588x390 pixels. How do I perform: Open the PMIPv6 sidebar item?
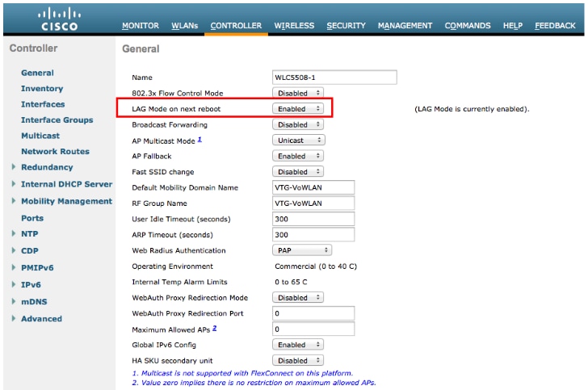(37, 268)
